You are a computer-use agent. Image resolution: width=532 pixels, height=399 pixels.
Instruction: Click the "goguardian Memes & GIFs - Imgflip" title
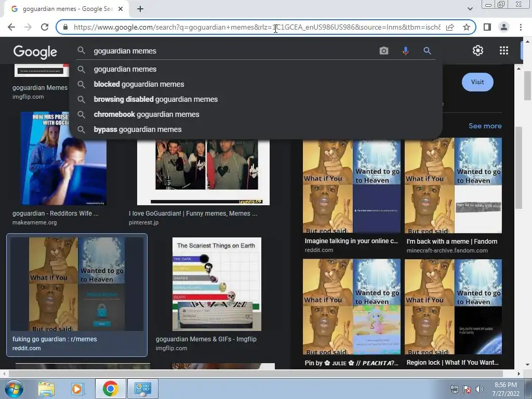point(206,339)
